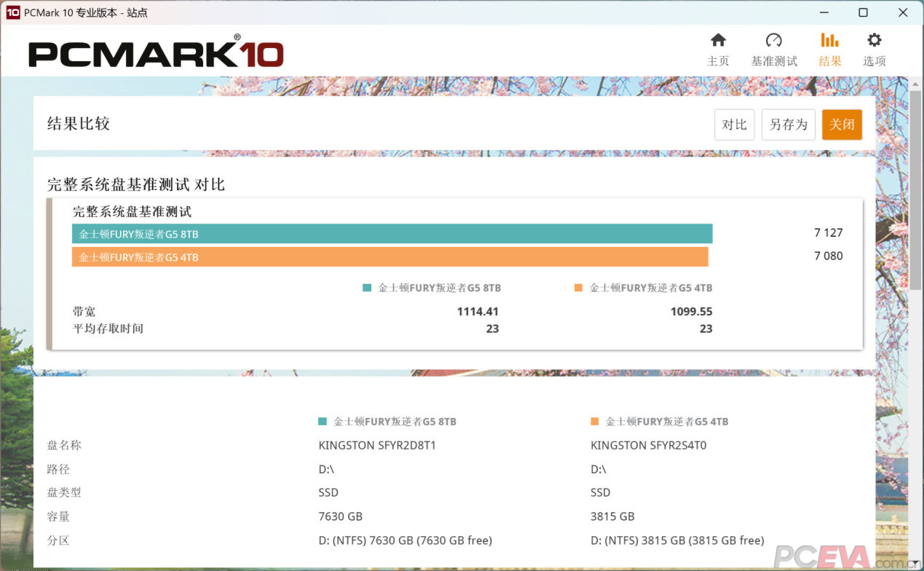The image size is (924, 571).
Task: Open the Benchmarks (基准测试) gauge icon
Action: tap(773, 41)
